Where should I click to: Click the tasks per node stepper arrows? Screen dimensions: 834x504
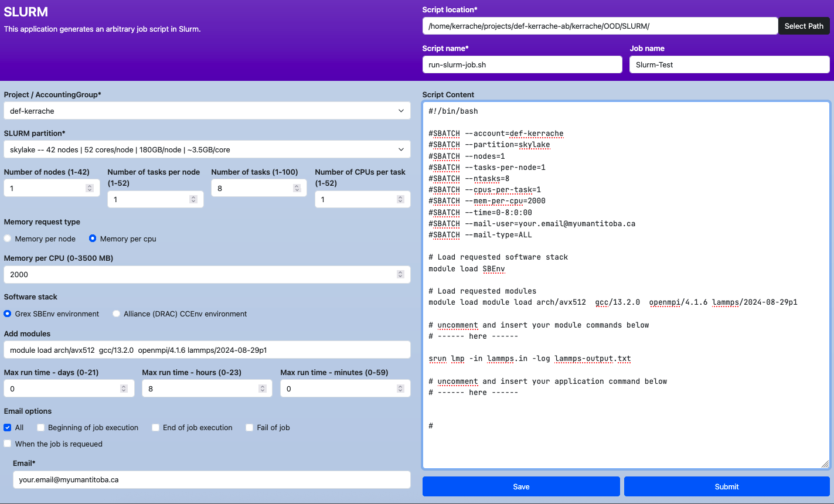point(193,199)
